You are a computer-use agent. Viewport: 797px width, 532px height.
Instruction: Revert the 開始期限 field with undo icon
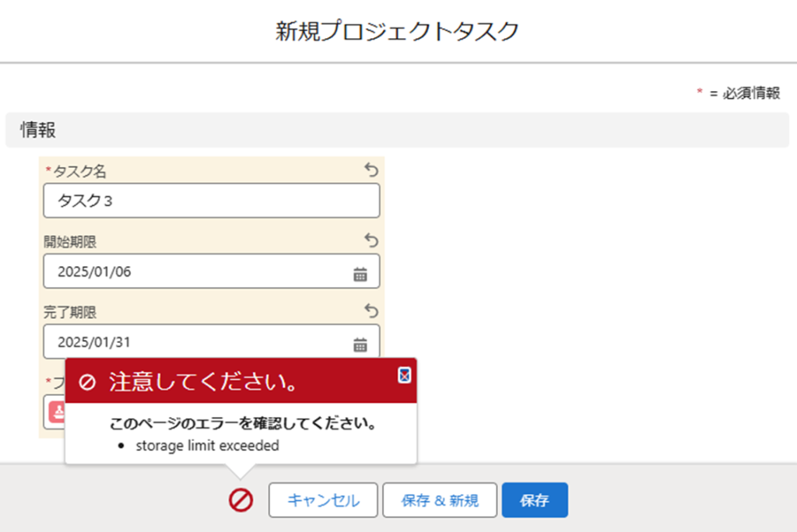(371, 240)
